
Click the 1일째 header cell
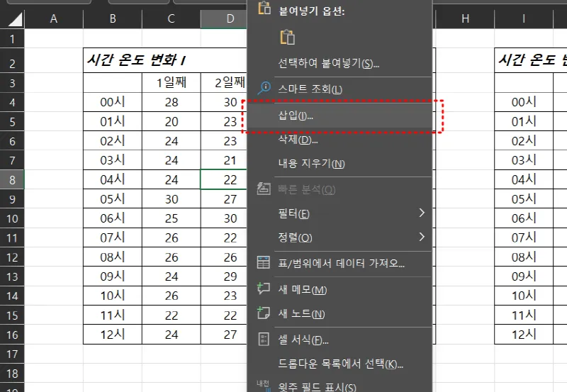[172, 83]
